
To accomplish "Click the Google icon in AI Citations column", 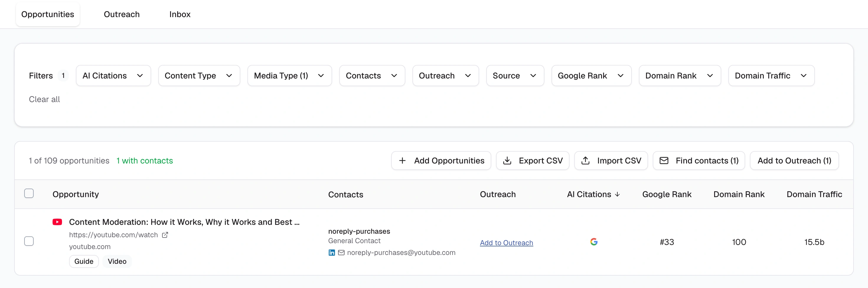I will coord(594,242).
